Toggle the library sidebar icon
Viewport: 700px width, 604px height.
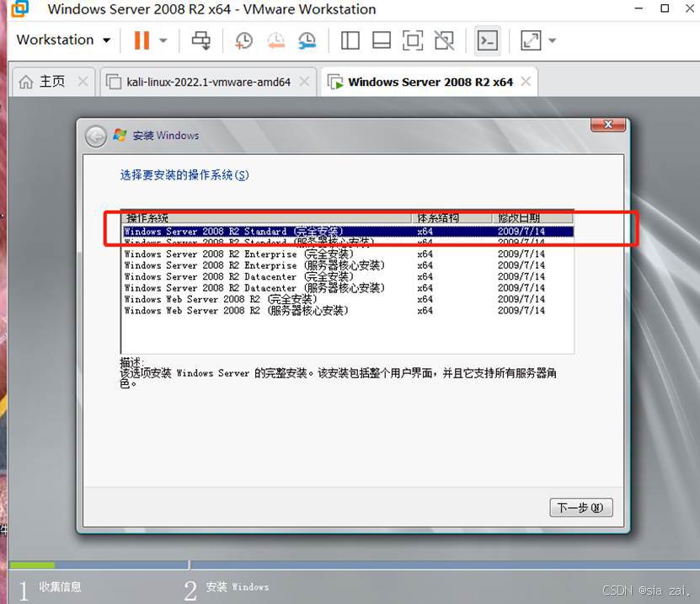click(349, 40)
